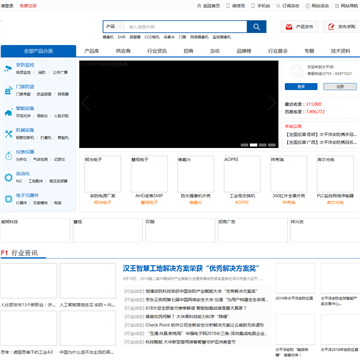Viewport: 360px width, 360px height.
Task: Click the wrench tools machinery icon
Action: 8,134
